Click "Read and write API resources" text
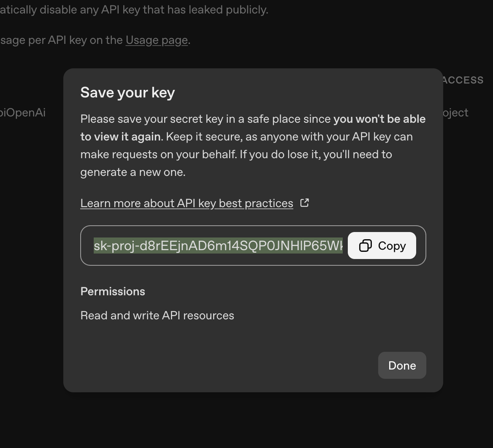This screenshot has width=493, height=448. coord(157,316)
